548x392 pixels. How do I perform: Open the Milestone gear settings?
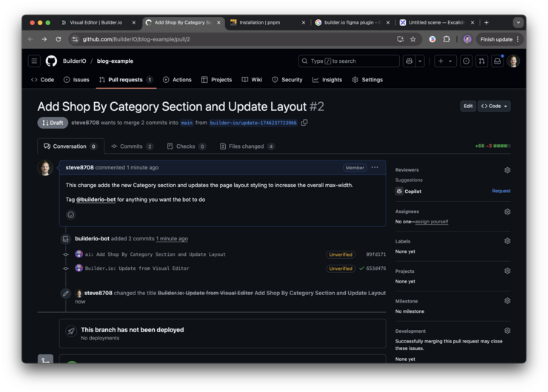tap(507, 300)
